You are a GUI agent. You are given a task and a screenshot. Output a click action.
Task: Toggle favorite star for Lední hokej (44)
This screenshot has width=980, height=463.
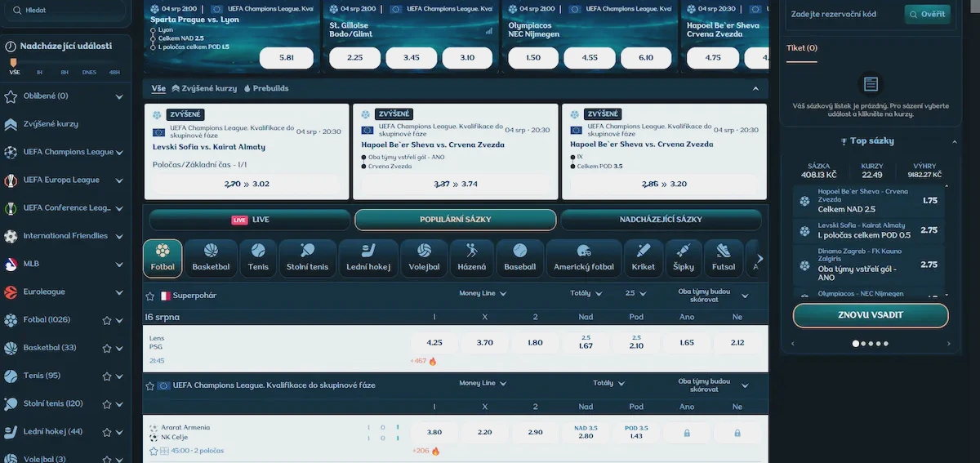[106, 431]
